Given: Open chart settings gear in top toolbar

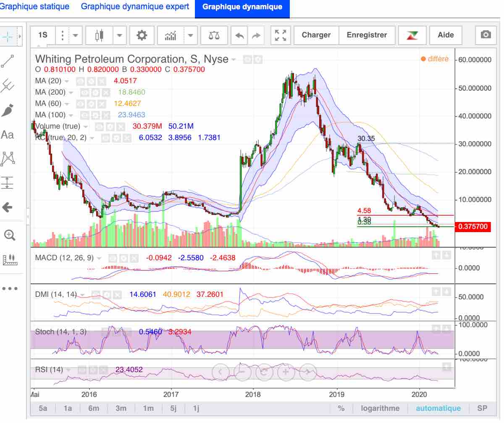Looking at the screenshot, I should coord(142,35).
